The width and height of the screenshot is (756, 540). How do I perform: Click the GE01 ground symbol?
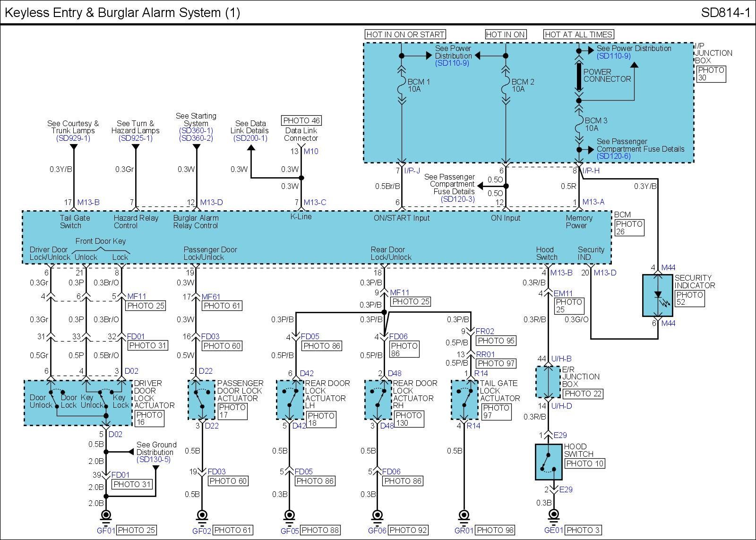552,515
